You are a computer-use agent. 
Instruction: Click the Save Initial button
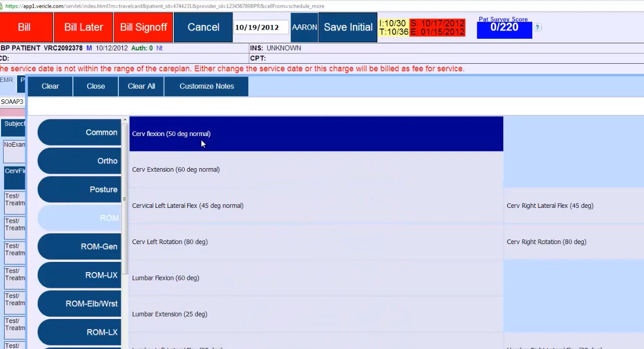point(348,27)
